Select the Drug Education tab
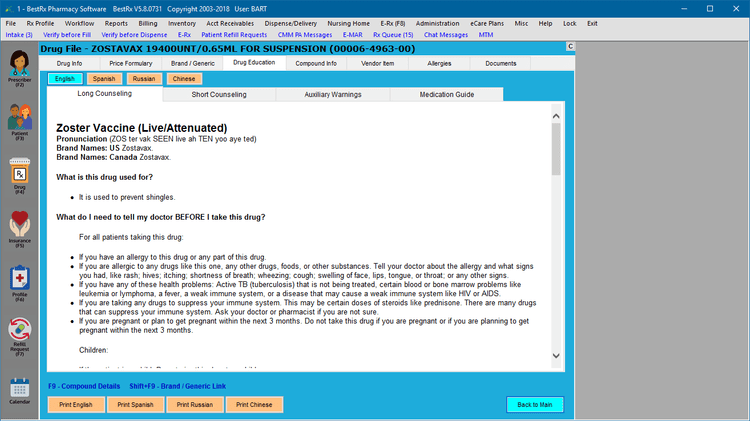 (x=254, y=63)
